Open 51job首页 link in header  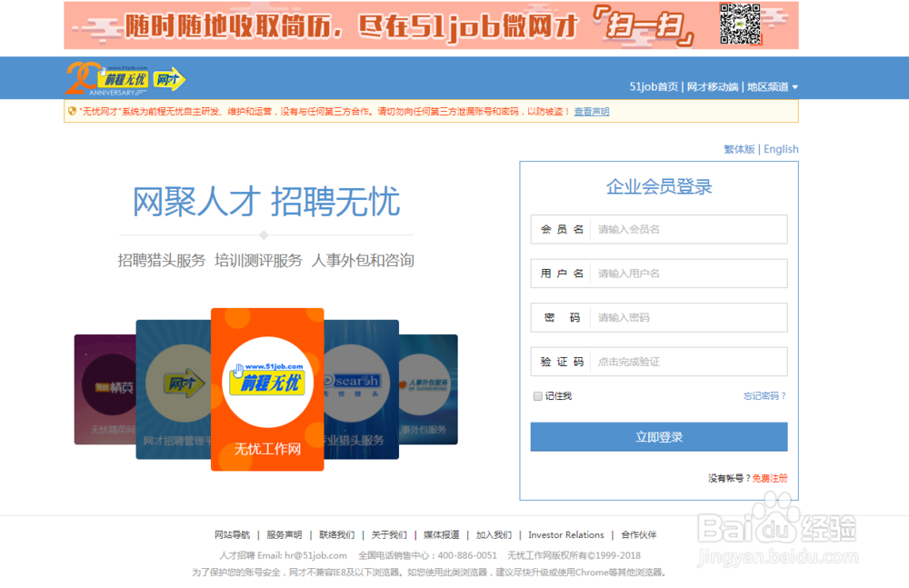[x=654, y=87]
